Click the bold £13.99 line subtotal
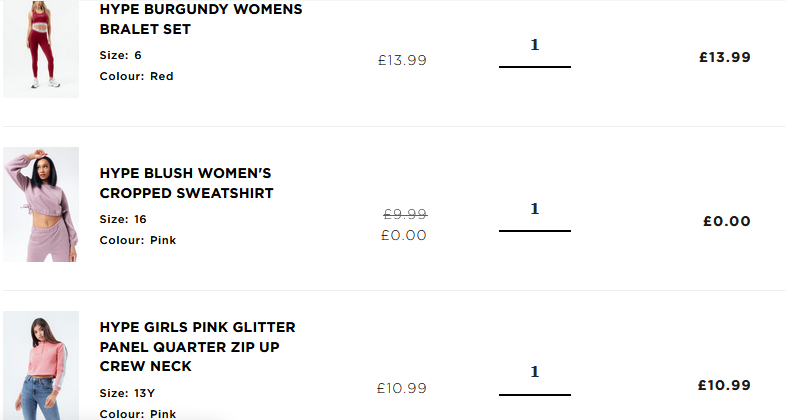Image resolution: width=786 pixels, height=420 pixels. click(725, 57)
